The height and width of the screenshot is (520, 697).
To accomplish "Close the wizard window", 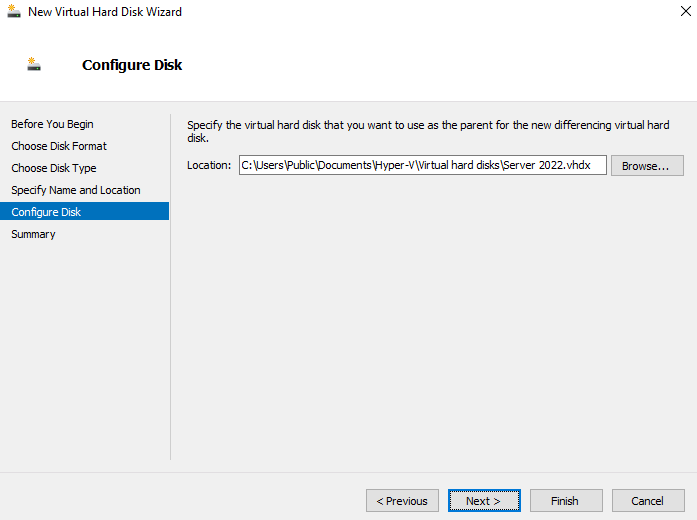I will click(686, 11).
